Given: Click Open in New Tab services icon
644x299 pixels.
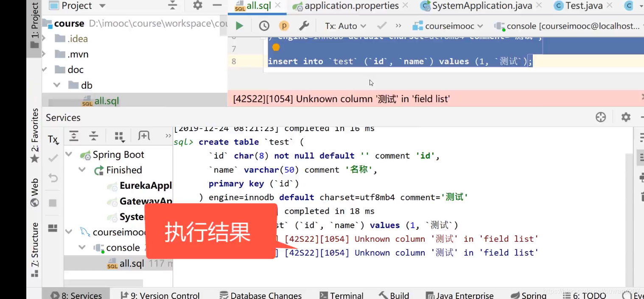Looking at the screenshot, I should (144, 136).
